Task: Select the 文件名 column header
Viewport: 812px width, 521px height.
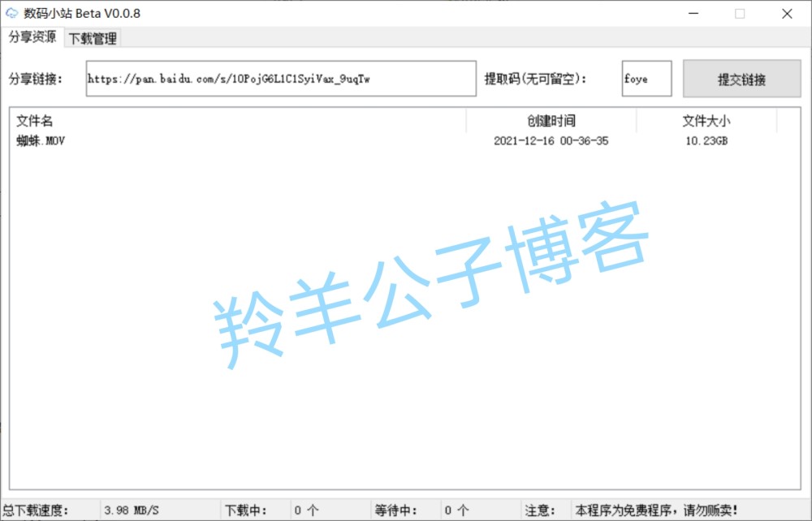Action: 238,121
